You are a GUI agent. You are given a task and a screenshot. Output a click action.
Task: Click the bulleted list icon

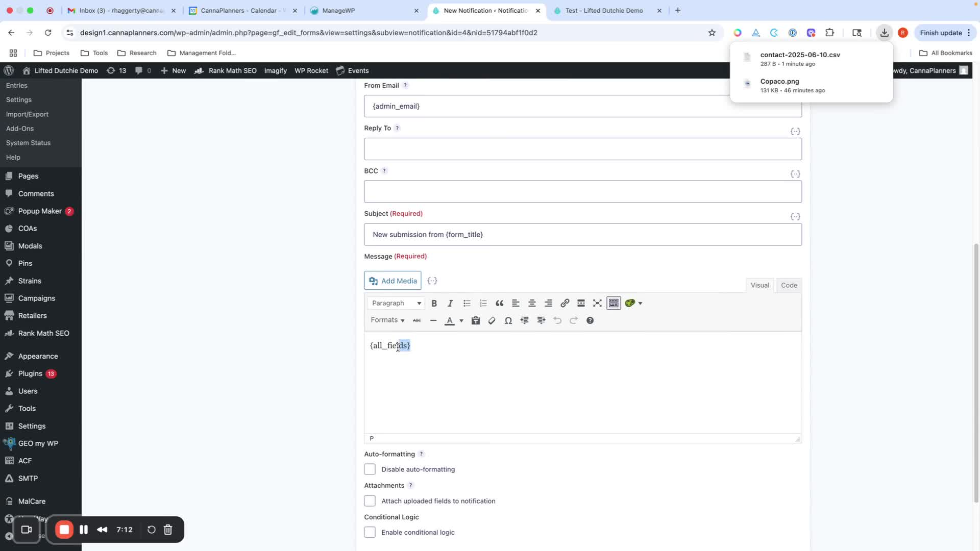click(467, 303)
